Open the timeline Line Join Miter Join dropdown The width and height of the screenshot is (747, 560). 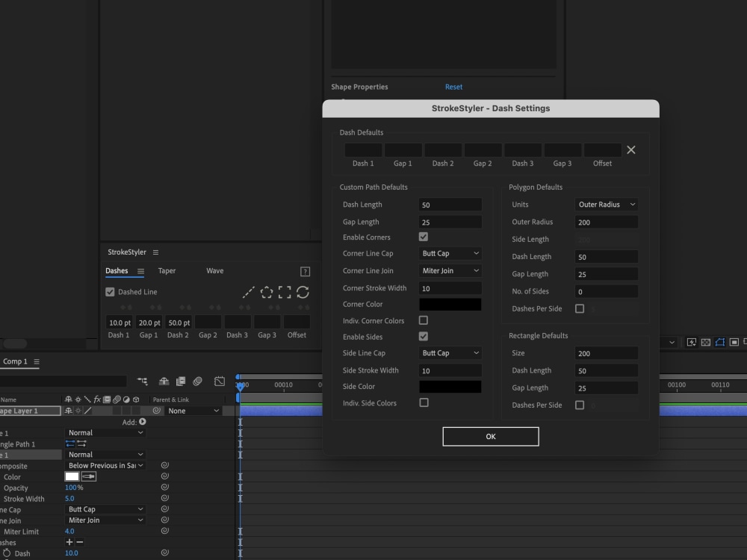point(105,520)
